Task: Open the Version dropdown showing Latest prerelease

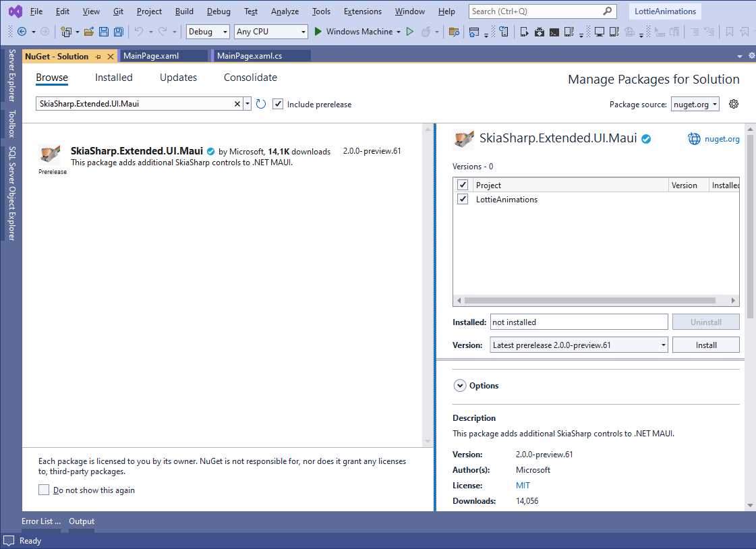Action: click(662, 345)
